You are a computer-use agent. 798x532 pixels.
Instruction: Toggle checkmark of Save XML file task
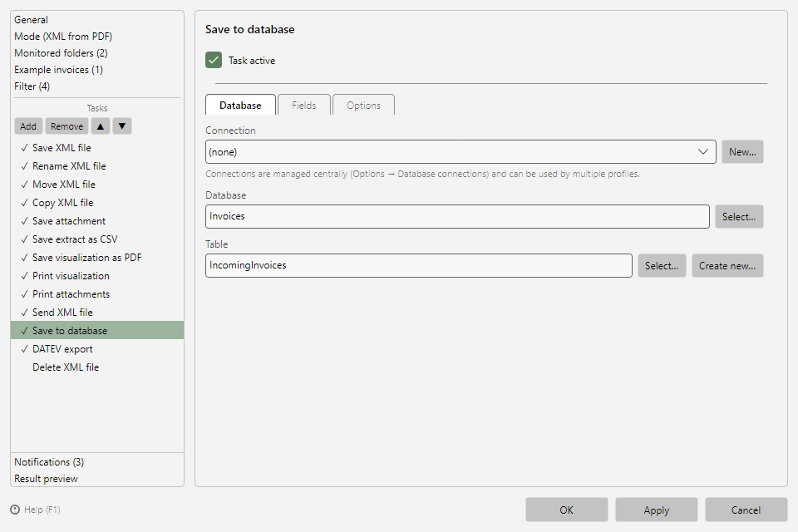[24, 148]
